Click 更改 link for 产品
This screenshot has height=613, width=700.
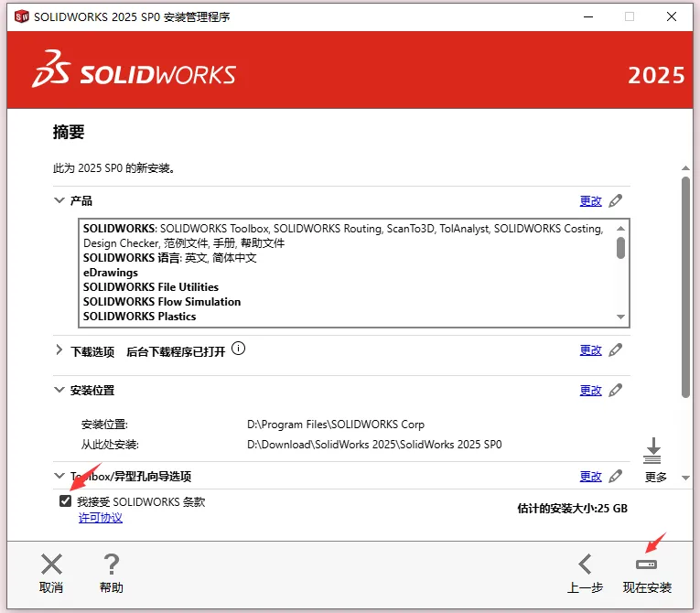[590, 201]
